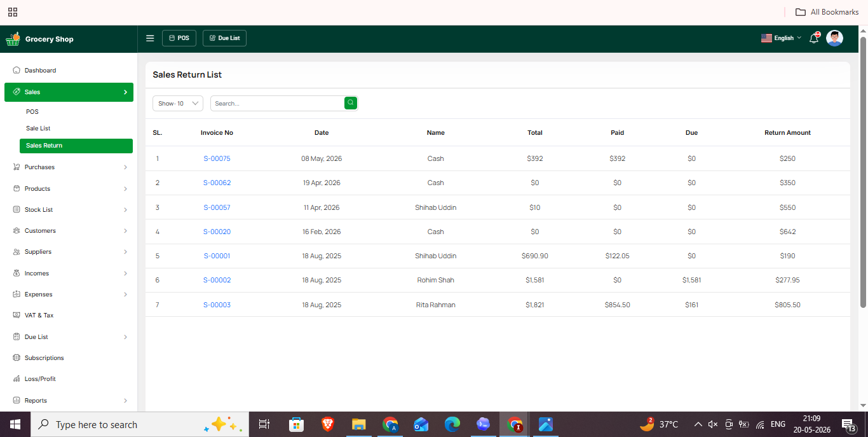Screen dimensions: 868x437
Task: Toggle the hamburger sidebar menu icon
Action: tap(150, 38)
